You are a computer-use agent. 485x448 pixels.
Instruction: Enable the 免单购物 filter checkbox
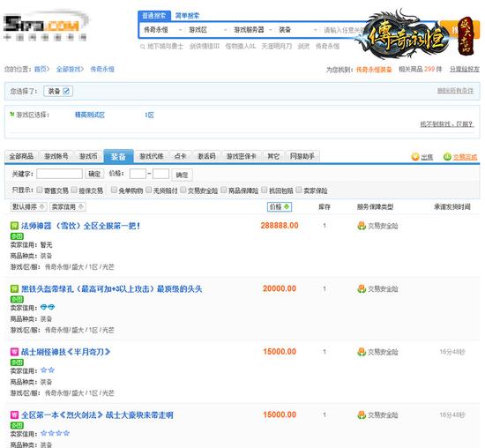point(114,190)
